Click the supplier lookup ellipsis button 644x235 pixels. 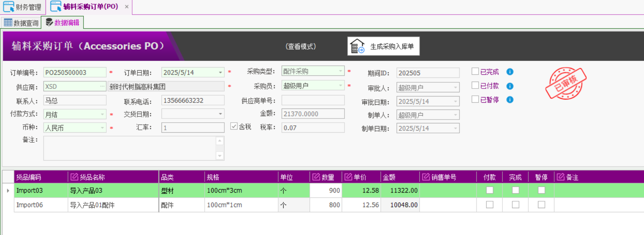click(x=103, y=86)
